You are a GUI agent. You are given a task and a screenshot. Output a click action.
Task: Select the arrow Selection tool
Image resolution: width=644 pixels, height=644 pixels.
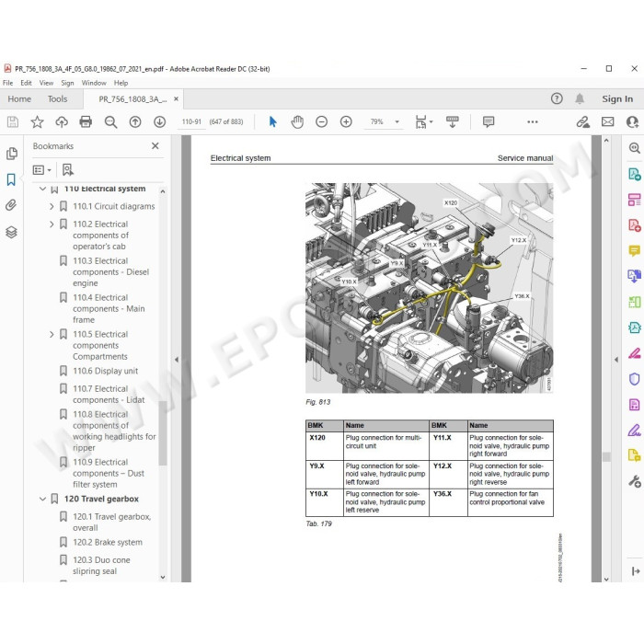pyautogui.click(x=272, y=121)
